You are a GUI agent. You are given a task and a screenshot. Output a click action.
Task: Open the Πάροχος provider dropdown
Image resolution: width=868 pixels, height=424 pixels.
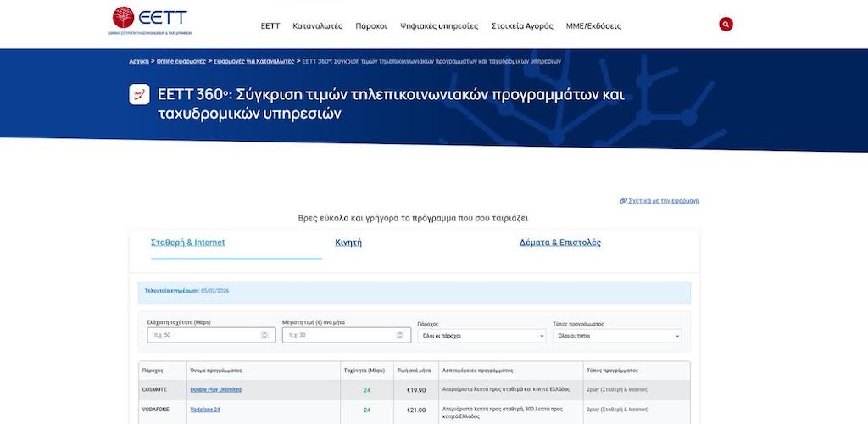(x=481, y=336)
